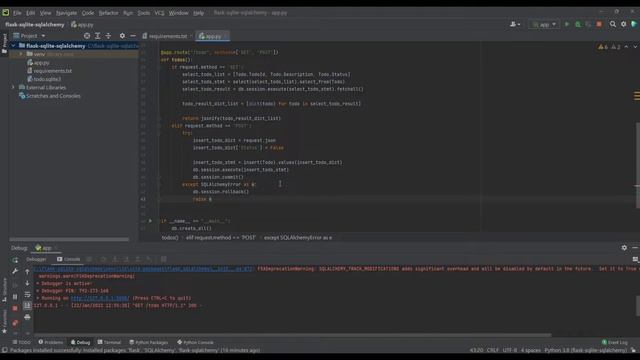640x360 pixels.
Task: Open the Code menu
Action: coord(88,13)
